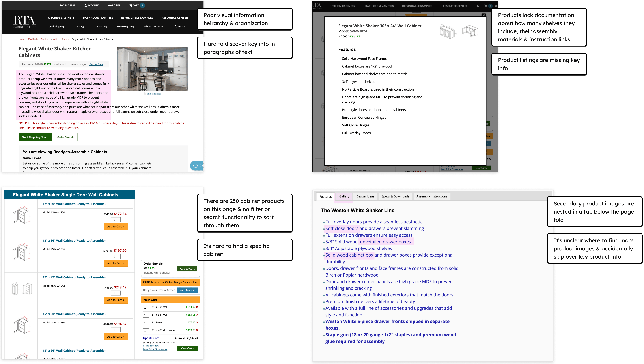The height and width of the screenshot is (364, 644).
Task: Click green Add to Cart in Order Sample box
Action: pos(187,268)
